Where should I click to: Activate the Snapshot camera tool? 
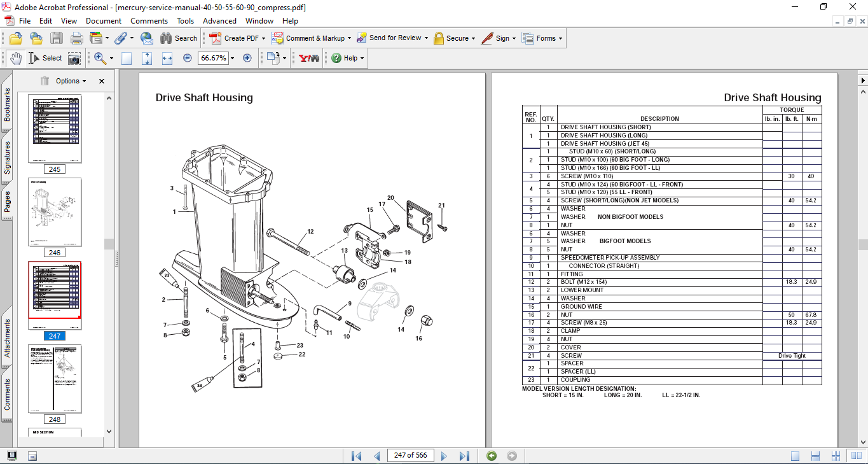click(x=74, y=58)
